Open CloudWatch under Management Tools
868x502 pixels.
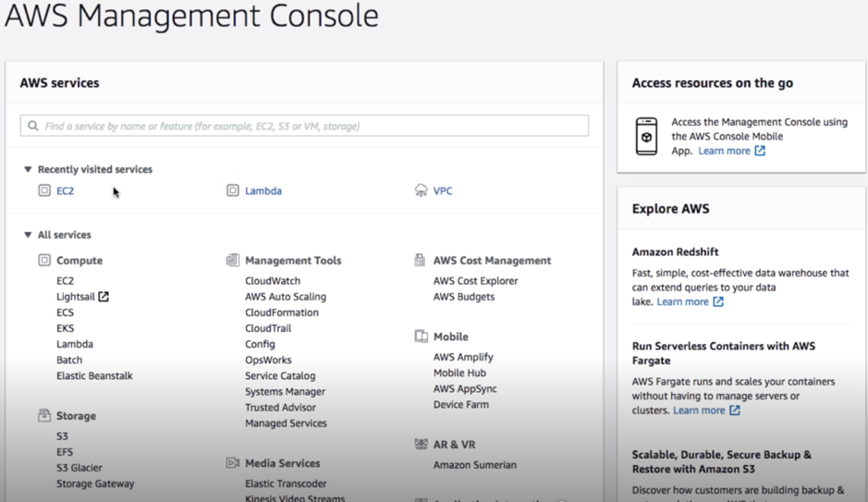(x=273, y=281)
